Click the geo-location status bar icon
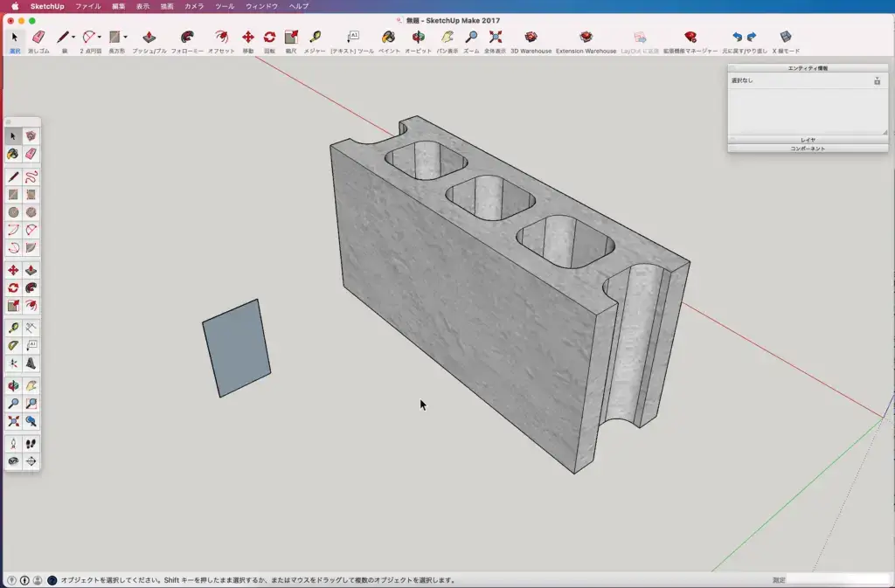Image resolution: width=895 pixels, height=588 pixels. 11,580
